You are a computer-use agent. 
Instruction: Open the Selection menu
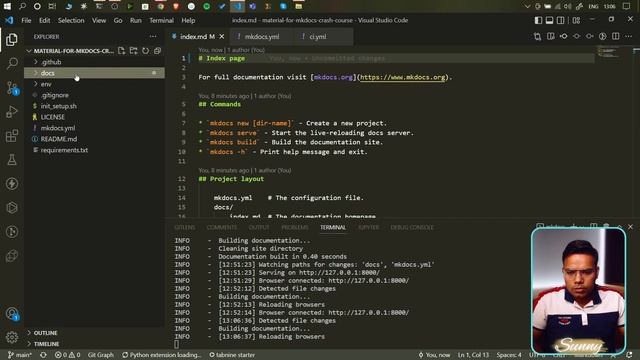coord(71,20)
